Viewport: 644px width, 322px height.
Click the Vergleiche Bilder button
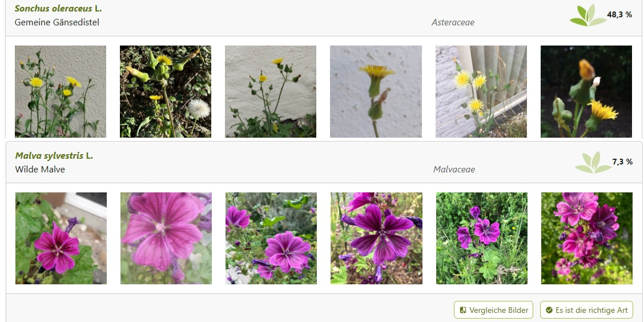(493, 310)
